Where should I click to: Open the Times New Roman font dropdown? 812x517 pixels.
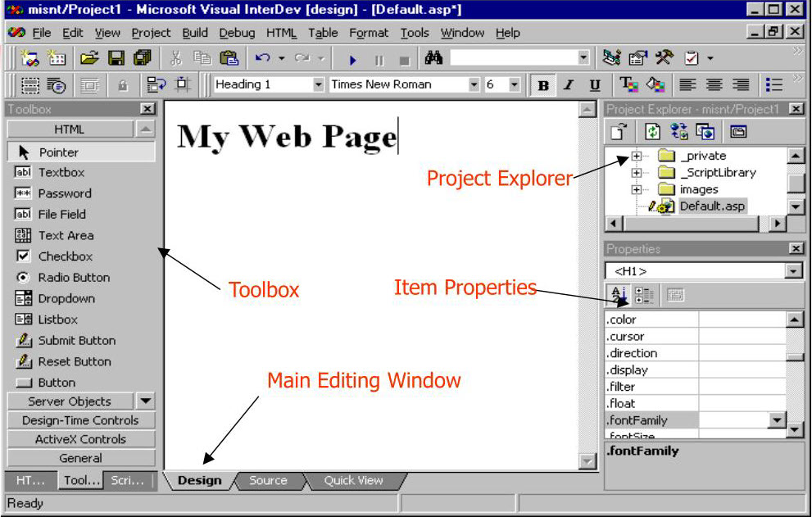click(474, 84)
